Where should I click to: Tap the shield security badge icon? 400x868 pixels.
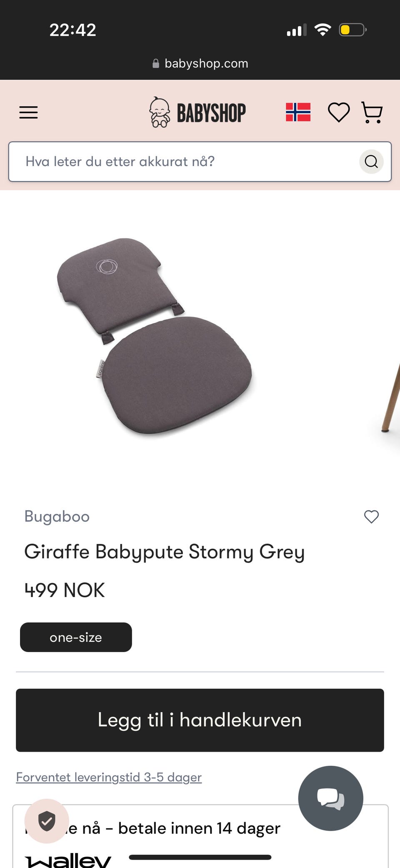click(x=47, y=821)
